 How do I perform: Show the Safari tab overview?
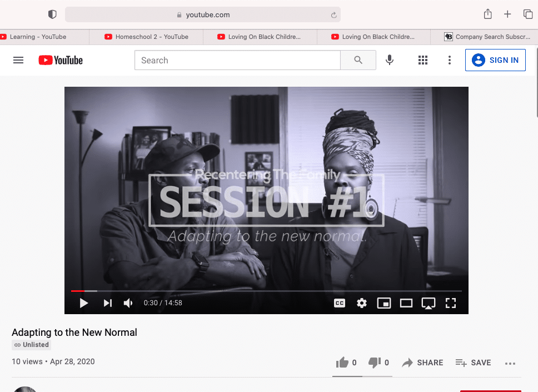[527, 14]
